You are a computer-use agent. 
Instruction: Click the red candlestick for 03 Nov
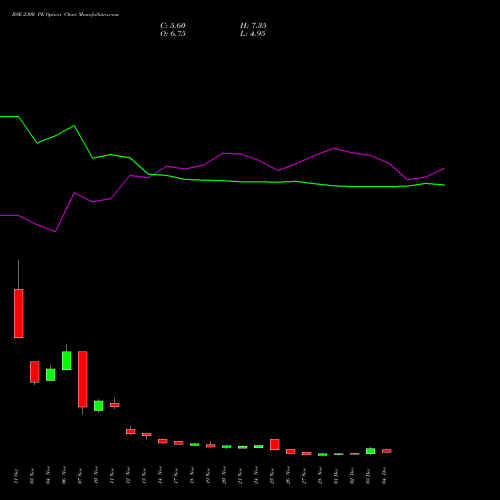point(35,372)
